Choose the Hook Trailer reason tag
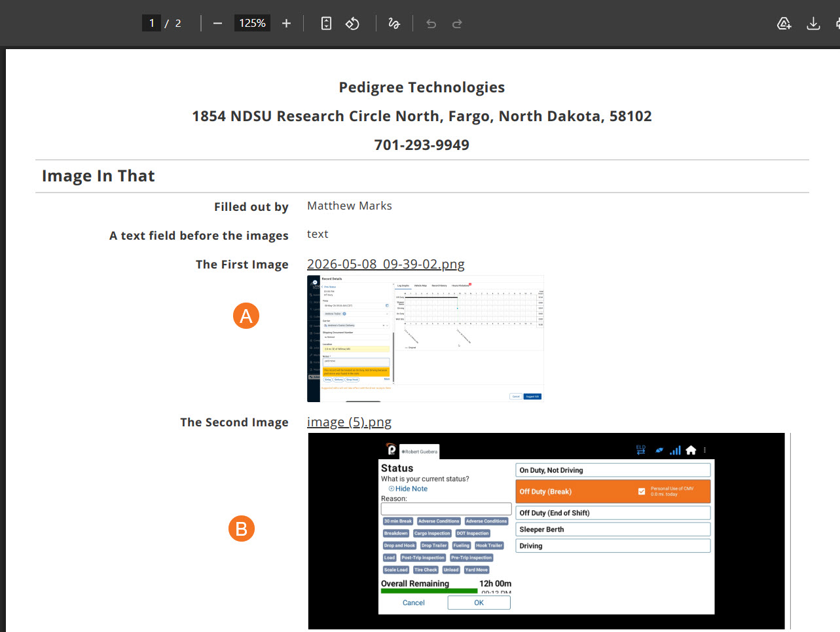 coord(489,546)
